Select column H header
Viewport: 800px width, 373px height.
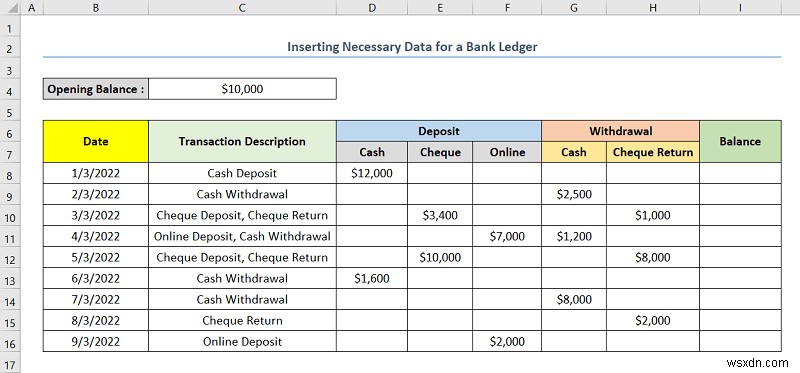(x=653, y=8)
